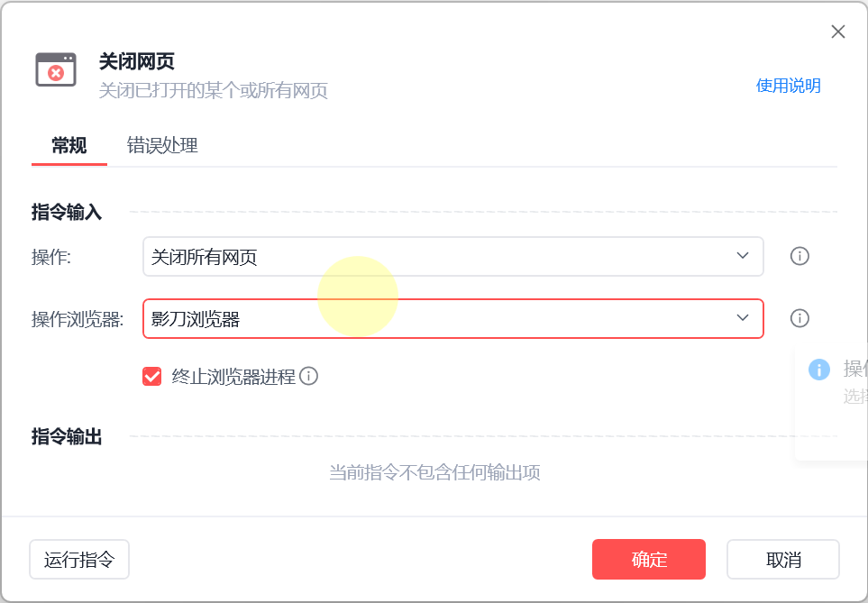Uncheck the 终止浏览器进程 checkbox
Viewport: 868px width, 603px height.
click(152, 376)
